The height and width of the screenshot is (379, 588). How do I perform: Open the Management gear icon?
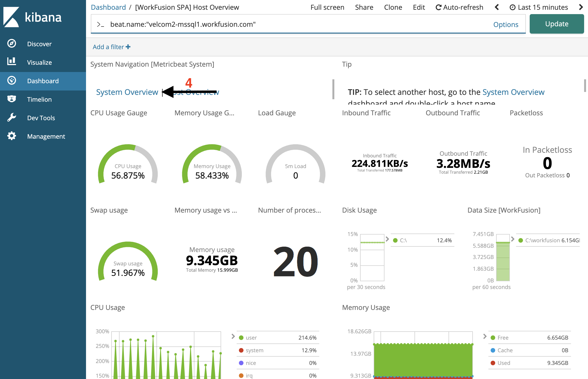coord(12,136)
